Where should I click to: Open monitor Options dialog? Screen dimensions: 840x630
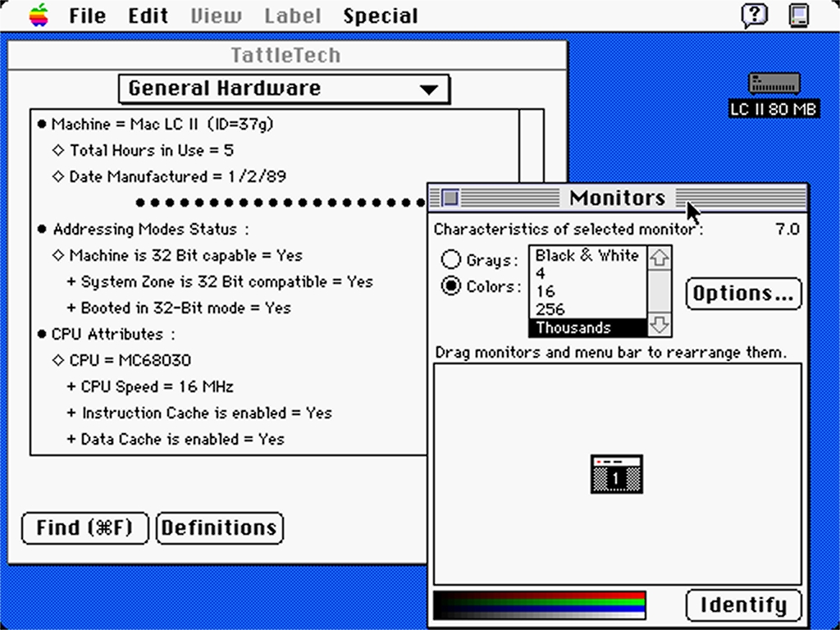point(742,293)
